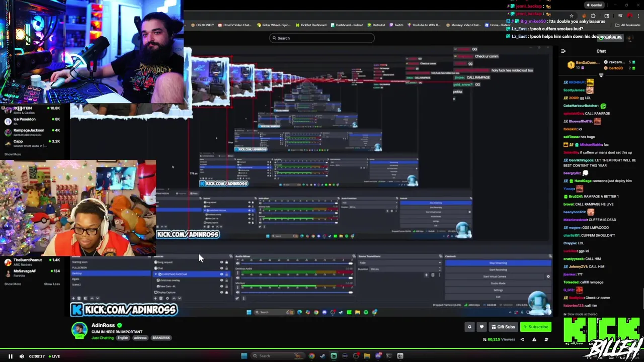Screen dimensions: 644x362
Task: Click Windows Start in the streamed taskbar
Action: point(249,312)
